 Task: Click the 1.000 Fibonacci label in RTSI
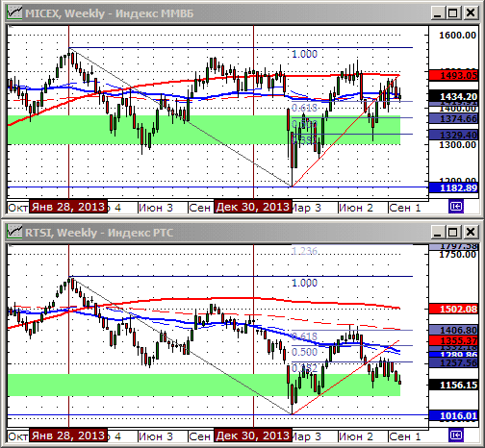click(304, 283)
